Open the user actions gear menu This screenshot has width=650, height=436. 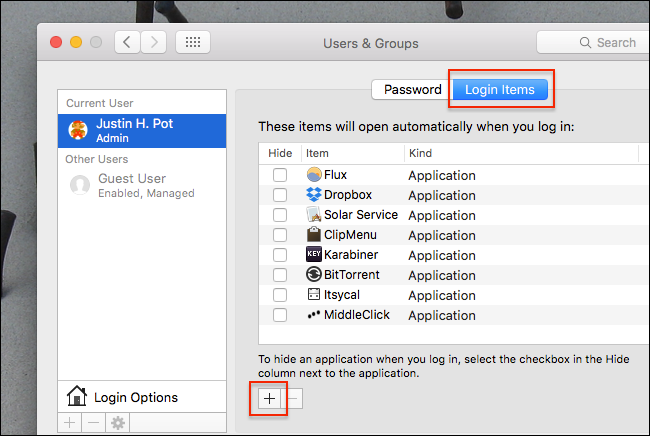[118, 423]
